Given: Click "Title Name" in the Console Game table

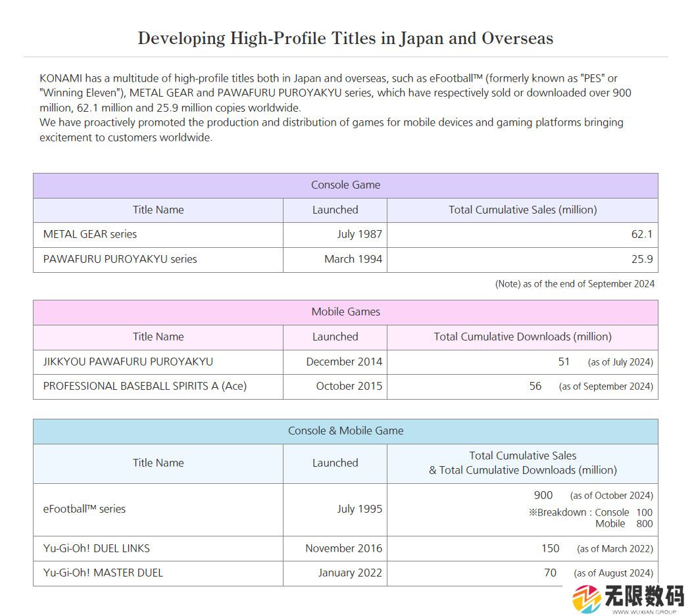Looking at the screenshot, I should click(158, 210).
